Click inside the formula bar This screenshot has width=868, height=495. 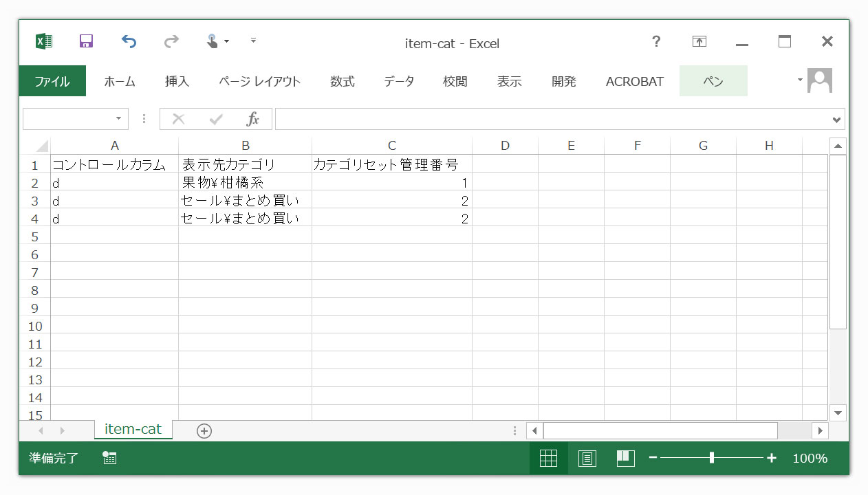coord(552,119)
